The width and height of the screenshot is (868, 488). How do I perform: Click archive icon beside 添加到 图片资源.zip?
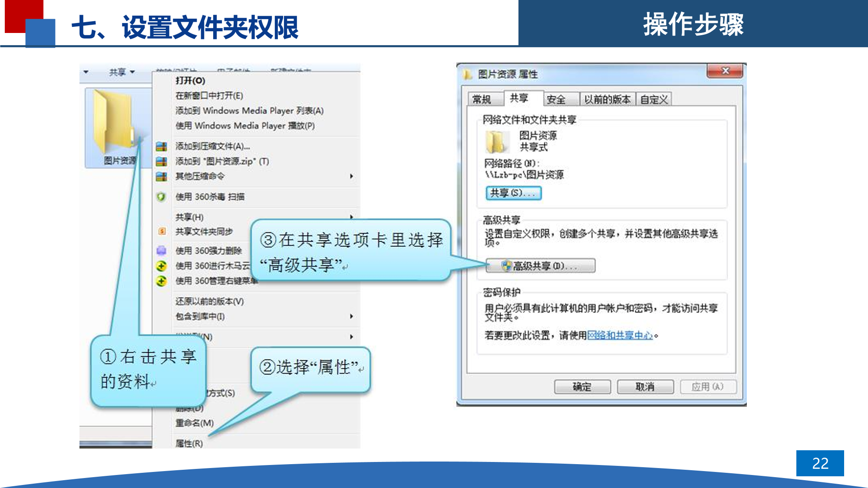162,162
